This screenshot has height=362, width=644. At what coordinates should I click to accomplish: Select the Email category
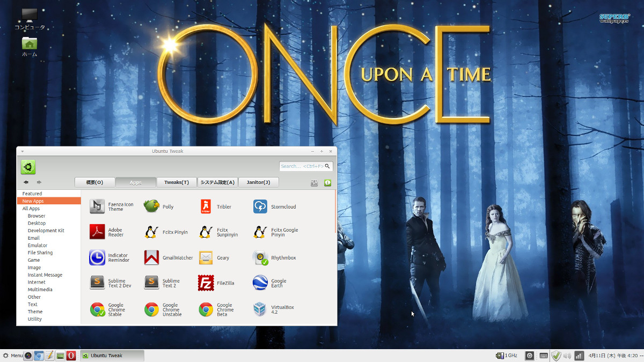(x=49, y=238)
